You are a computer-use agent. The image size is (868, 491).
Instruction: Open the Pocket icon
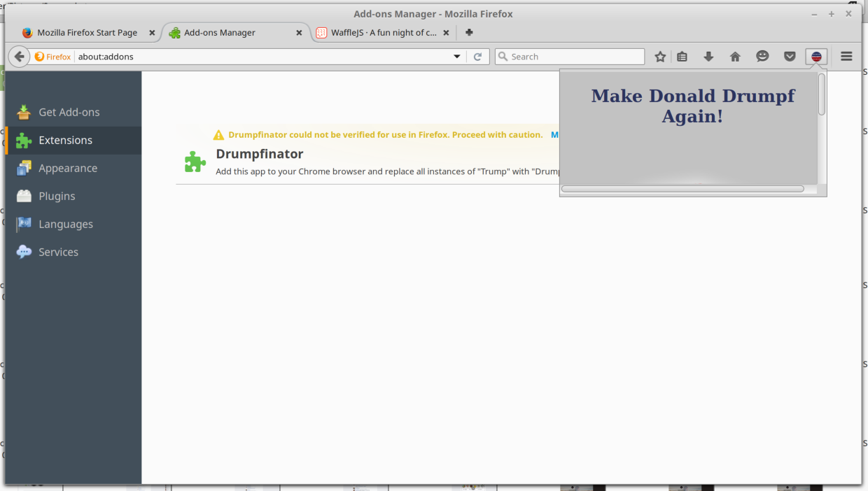[x=790, y=57]
